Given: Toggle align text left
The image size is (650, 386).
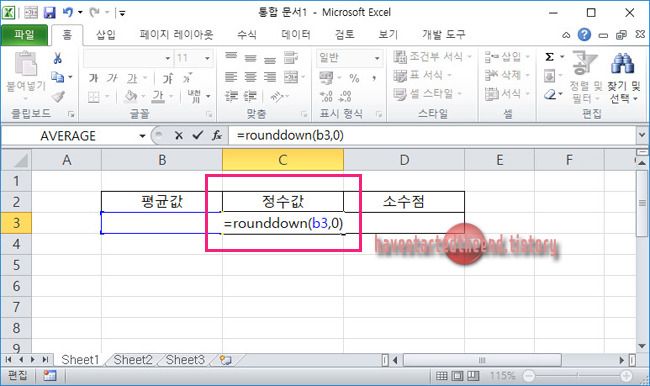Looking at the screenshot, I should (231, 77).
